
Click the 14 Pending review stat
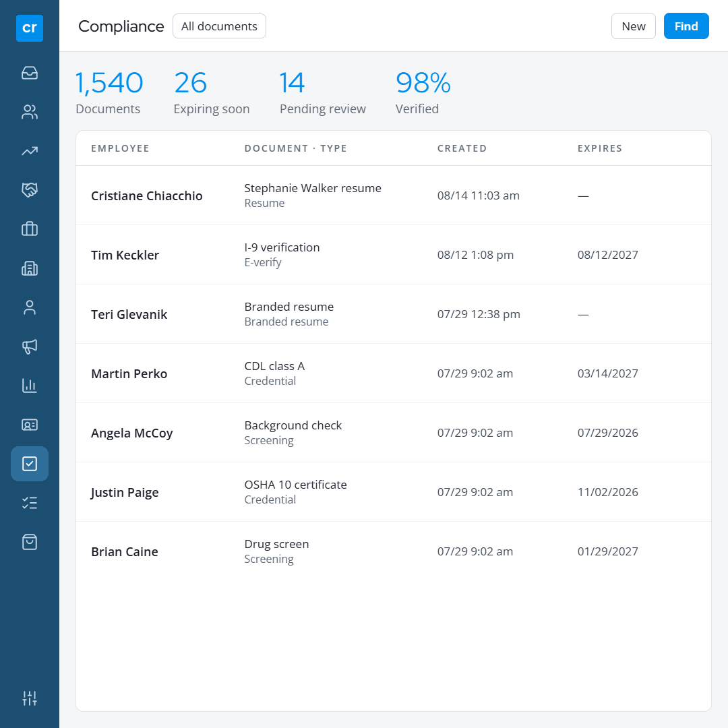tap(322, 92)
